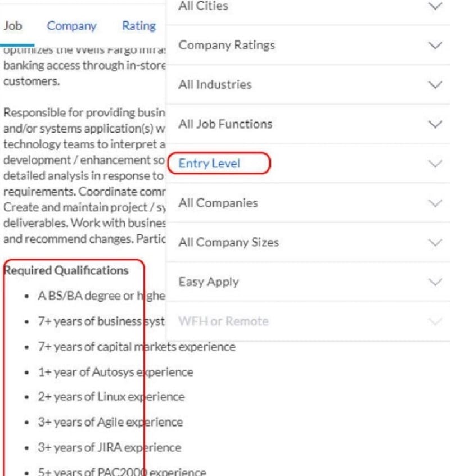Viewport: 450px width, 476px height.
Task: Click the chevron beside All Cities
Action: click(435, 6)
